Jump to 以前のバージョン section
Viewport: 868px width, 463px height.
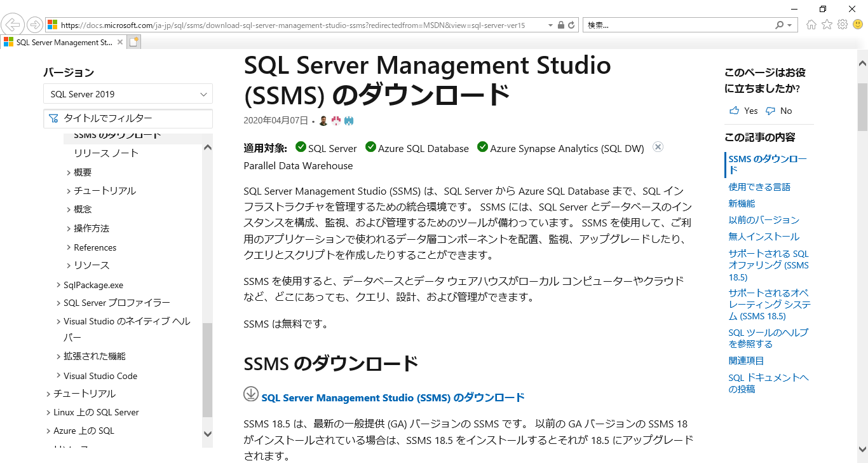tap(764, 220)
